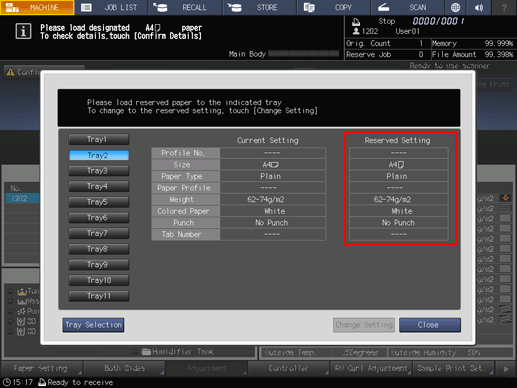Click the Profile No. row label
Screen dimensions: 517x388
coord(186,153)
